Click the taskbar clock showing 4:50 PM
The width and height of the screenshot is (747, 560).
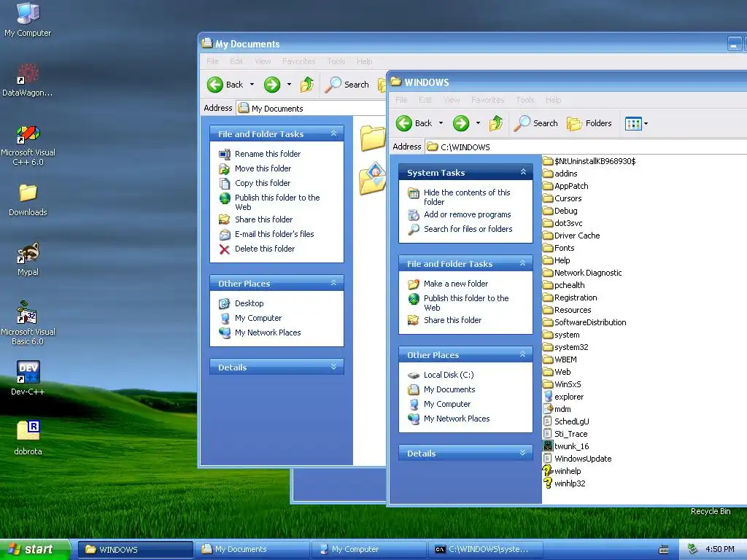tap(719, 550)
